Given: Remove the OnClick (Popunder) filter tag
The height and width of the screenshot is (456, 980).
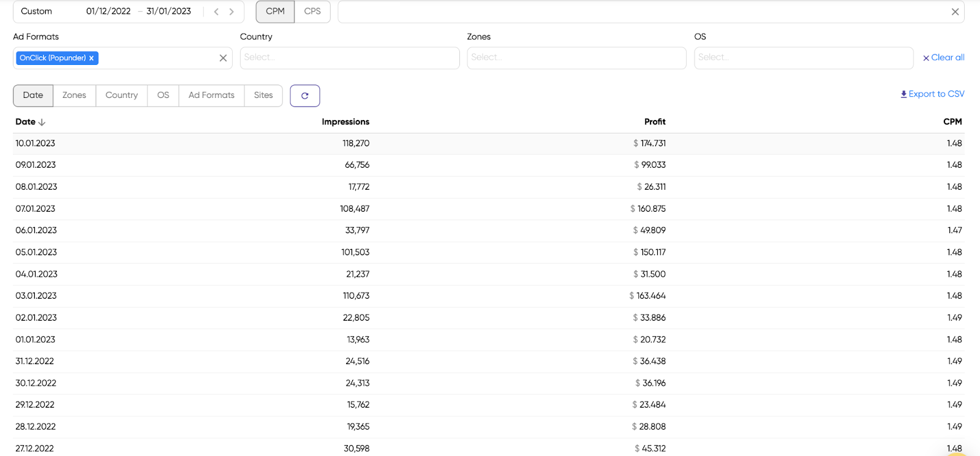Looking at the screenshot, I should tap(91, 58).
